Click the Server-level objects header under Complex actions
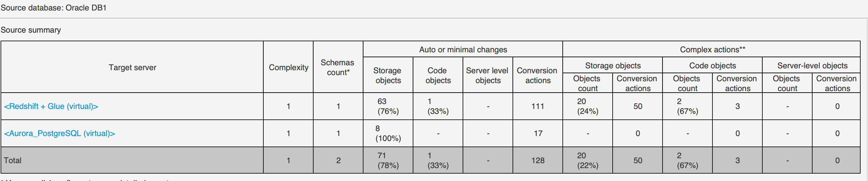The width and height of the screenshot is (868, 181). point(812,66)
